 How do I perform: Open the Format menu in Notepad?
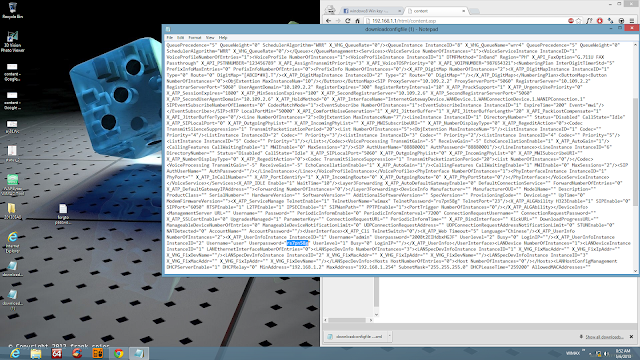[x=195, y=38]
